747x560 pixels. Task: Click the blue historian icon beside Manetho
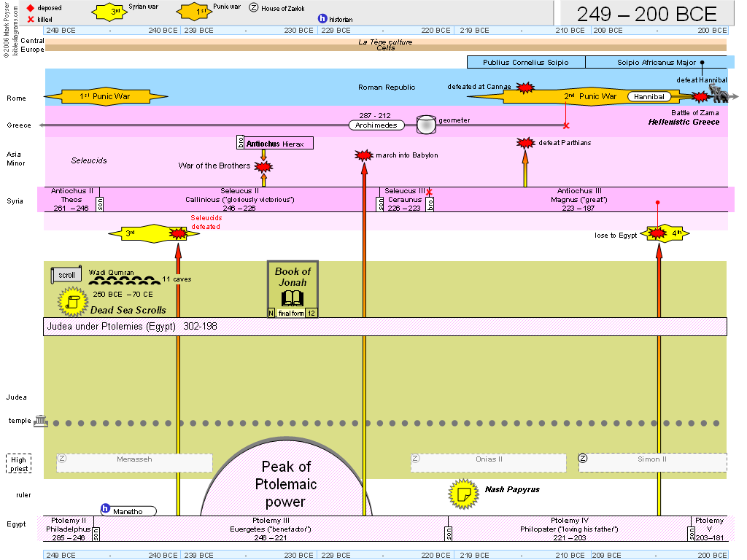pos(105,510)
